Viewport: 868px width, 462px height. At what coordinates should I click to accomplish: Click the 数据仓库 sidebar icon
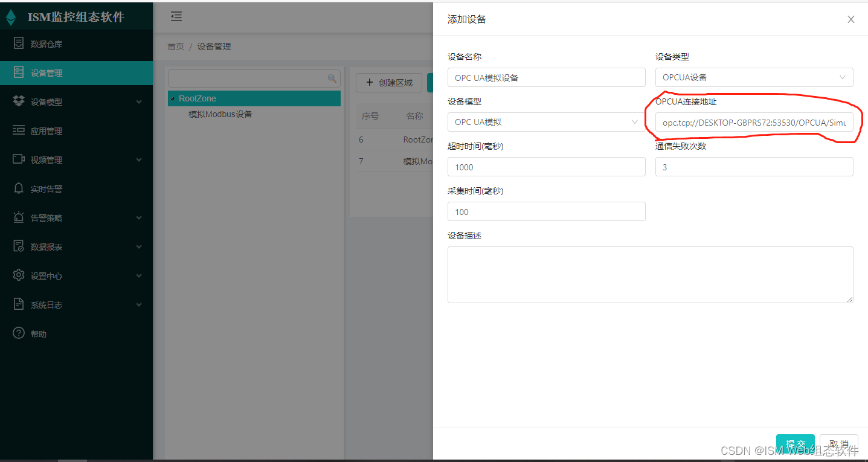tap(19, 43)
